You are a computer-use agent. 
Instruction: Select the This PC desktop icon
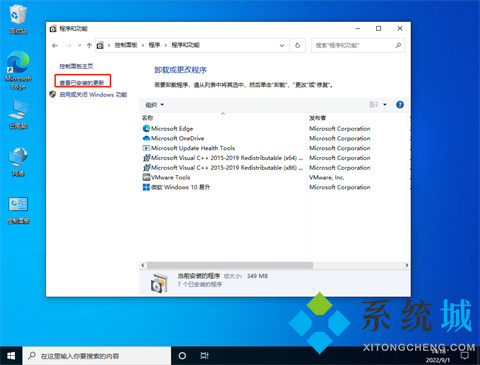coord(18,115)
